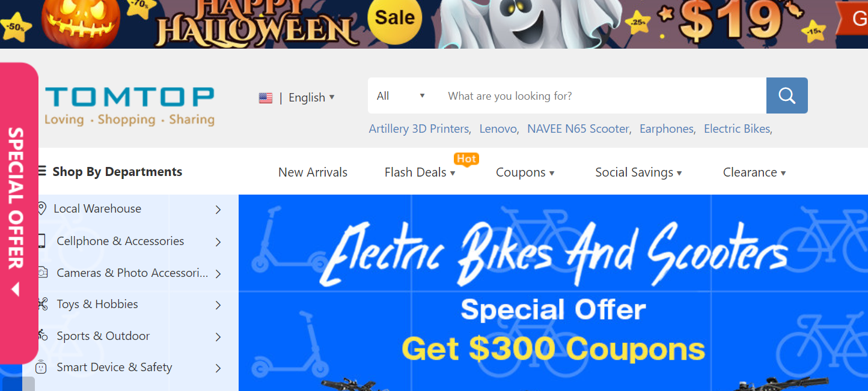This screenshot has height=391, width=868.
Task: Click the Shop By Departments hamburger icon
Action: tap(41, 171)
